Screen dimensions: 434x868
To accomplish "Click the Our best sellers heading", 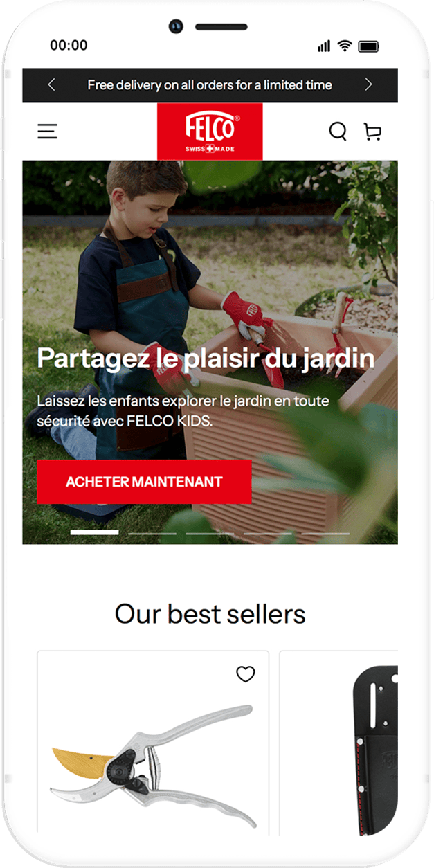I will pyautogui.click(x=210, y=614).
